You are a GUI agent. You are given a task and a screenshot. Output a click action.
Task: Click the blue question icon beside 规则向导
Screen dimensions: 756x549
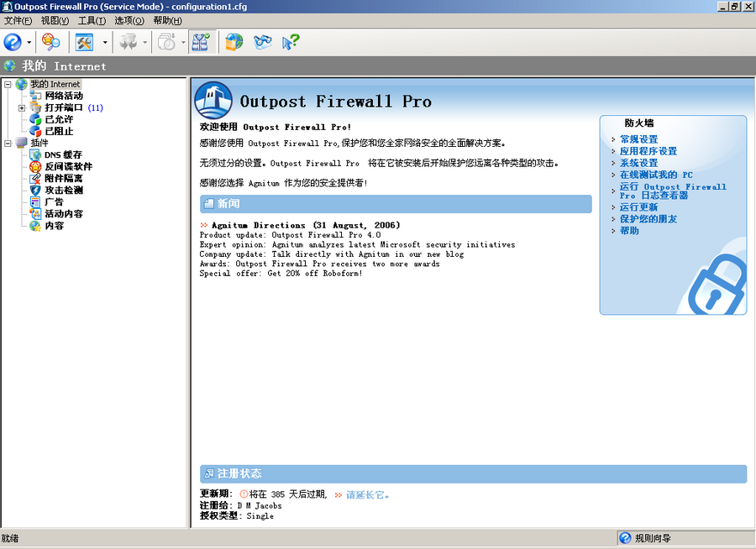tap(625, 538)
